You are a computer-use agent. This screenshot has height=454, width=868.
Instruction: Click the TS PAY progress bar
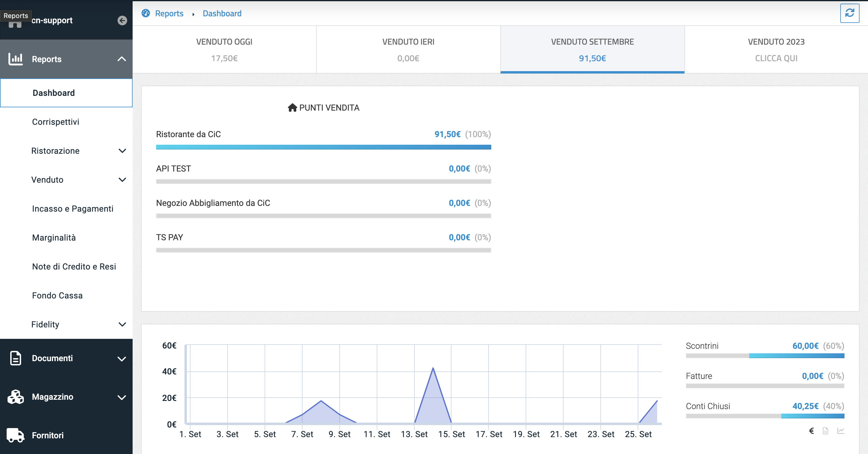[x=323, y=250]
